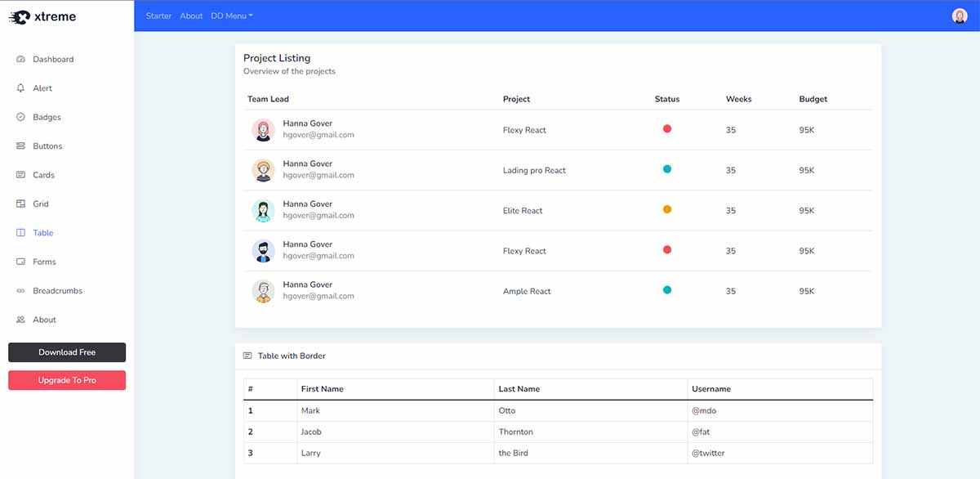This screenshot has height=479, width=980.
Task: Open the user profile avatar menu
Action: [x=960, y=16]
